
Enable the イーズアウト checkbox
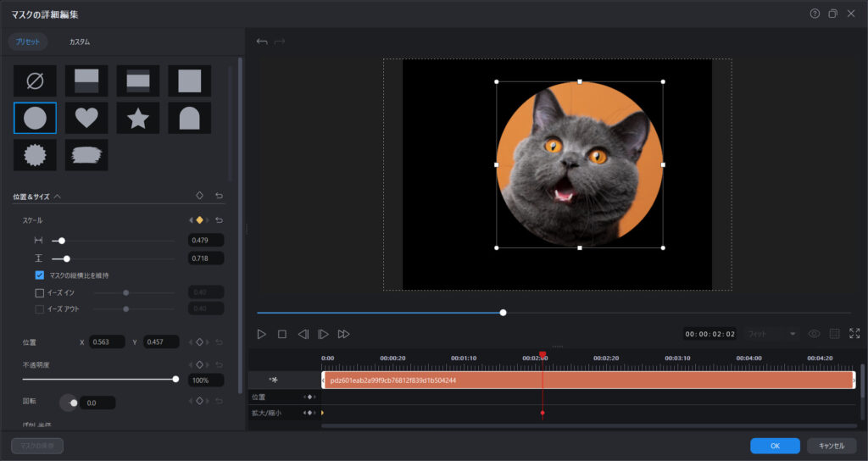(x=39, y=309)
